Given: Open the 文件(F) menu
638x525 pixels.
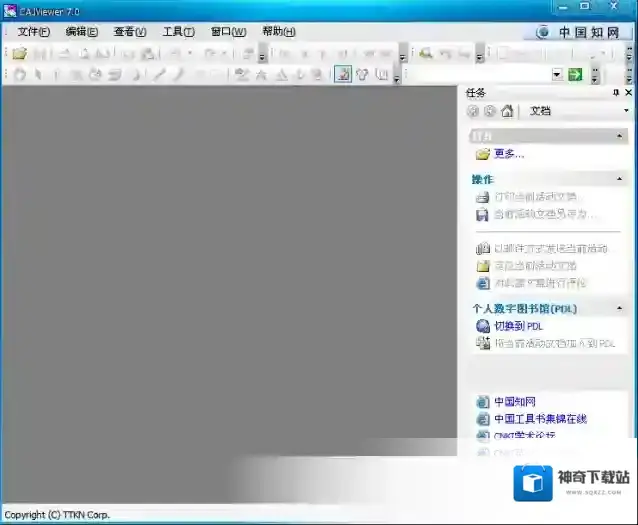Looking at the screenshot, I should click(x=33, y=32).
